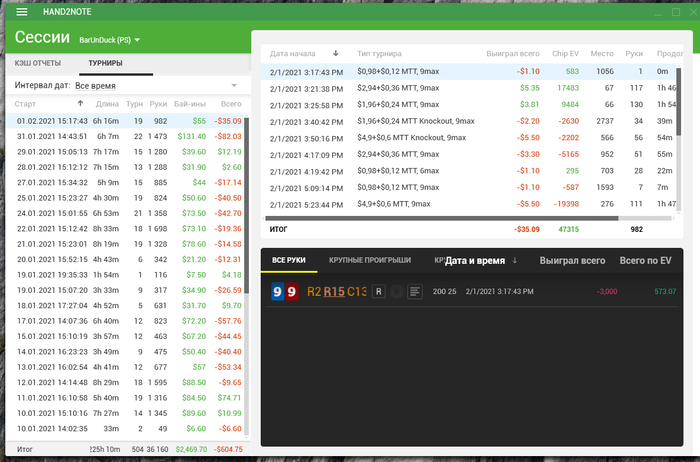Open the hamburger menu next to HAND2NOTE
The width and height of the screenshot is (700, 462).
22,12
